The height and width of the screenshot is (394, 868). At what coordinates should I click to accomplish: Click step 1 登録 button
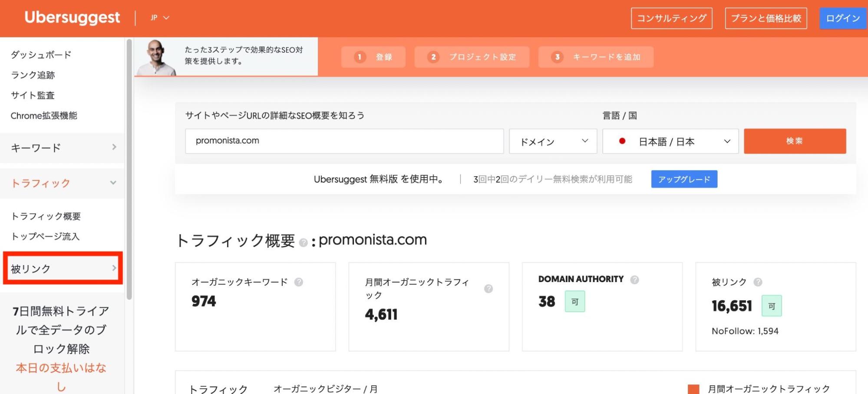(x=373, y=57)
